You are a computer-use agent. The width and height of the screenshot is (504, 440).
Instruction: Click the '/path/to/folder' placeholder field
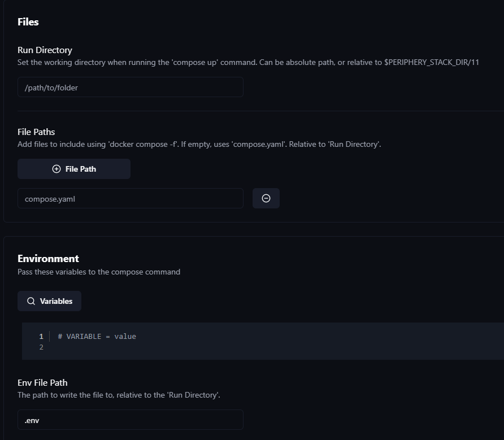pyautogui.click(x=130, y=87)
